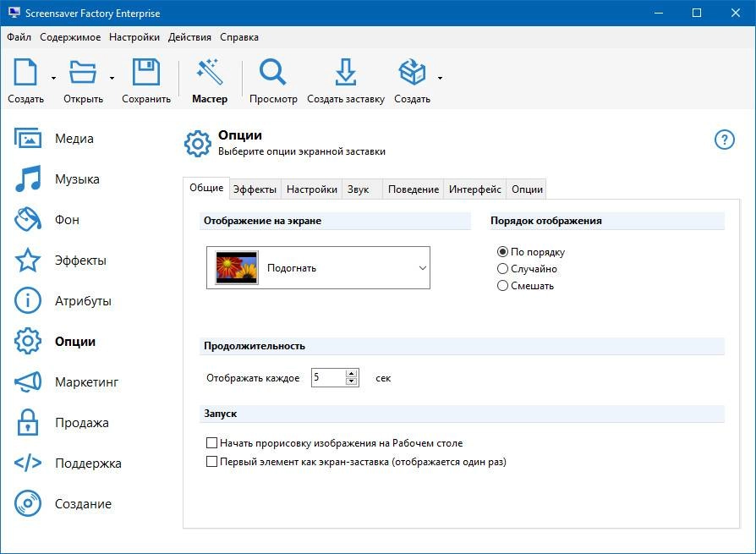The image size is (756, 554).
Task: Open the Действия menu
Action: point(189,37)
